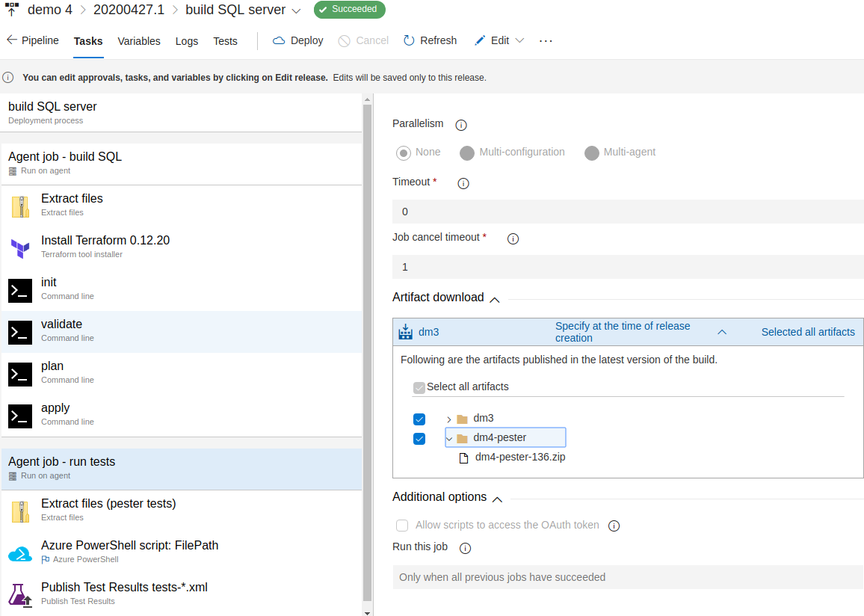The width and height of the screenshot is (864, 616).
Task: Click the release pipeline icon beside demo 4
Action: (11, 10)
